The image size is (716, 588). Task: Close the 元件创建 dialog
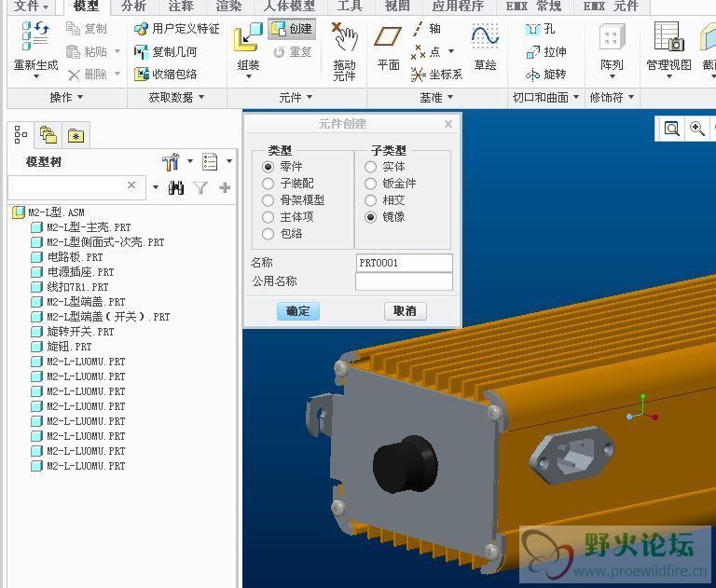coord(448,124)
